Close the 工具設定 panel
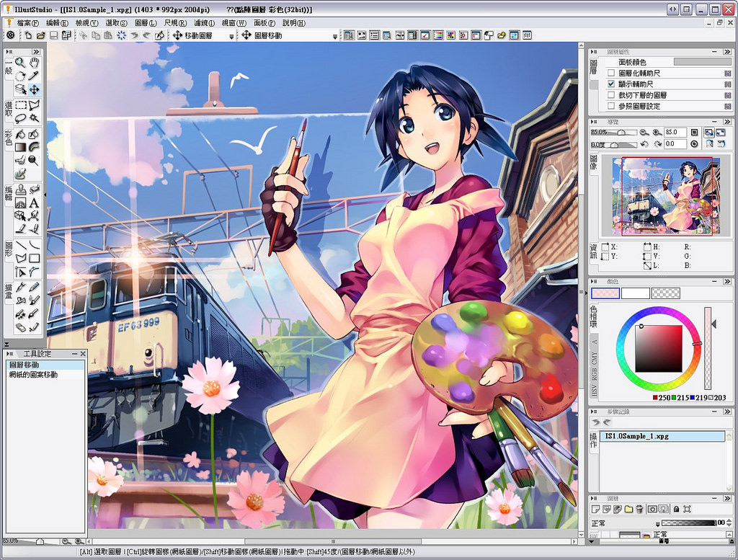Viewport: 738px width, 560px height. point(83,353)
